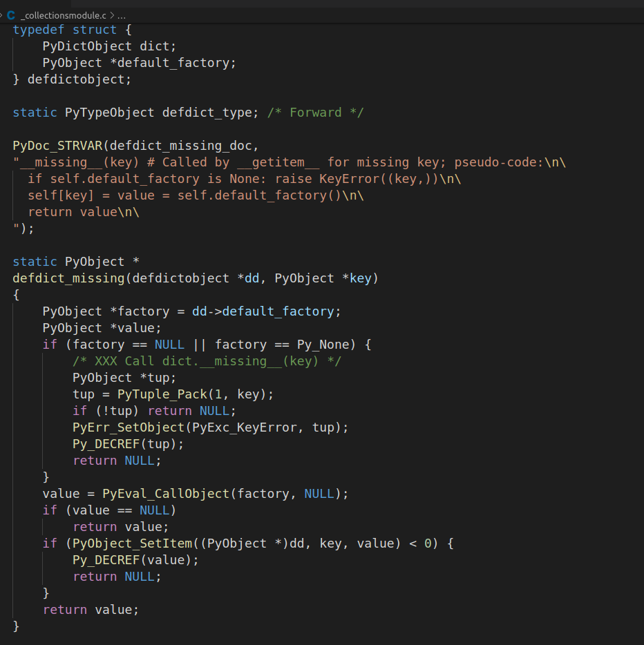Open the _collectionsmodule.c breadcrumb
The width and height of the screenshot is (644, 645).
click(x=64, y=16)
